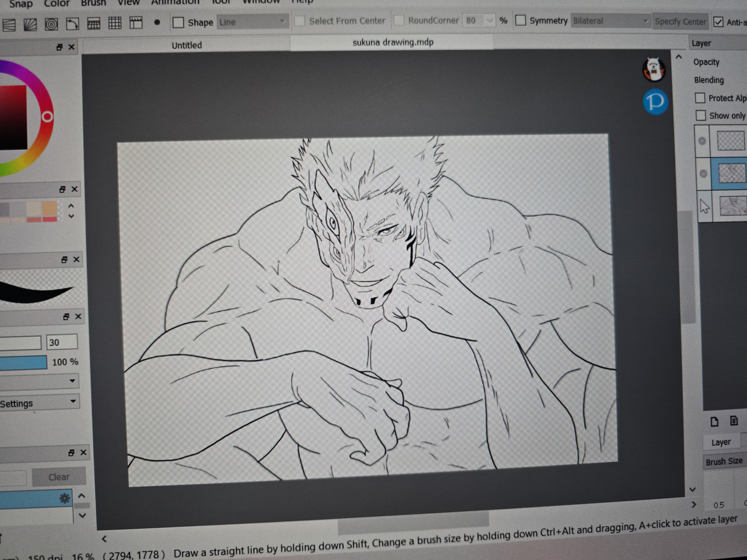Click the blue P (pixiv) icon
Screen dimensions: 747x560
655,101
